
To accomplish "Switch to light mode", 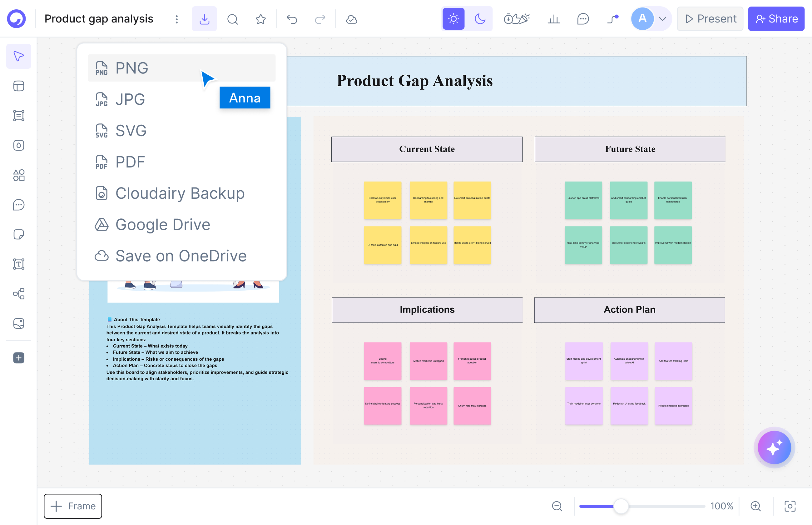I will (453, 19).
